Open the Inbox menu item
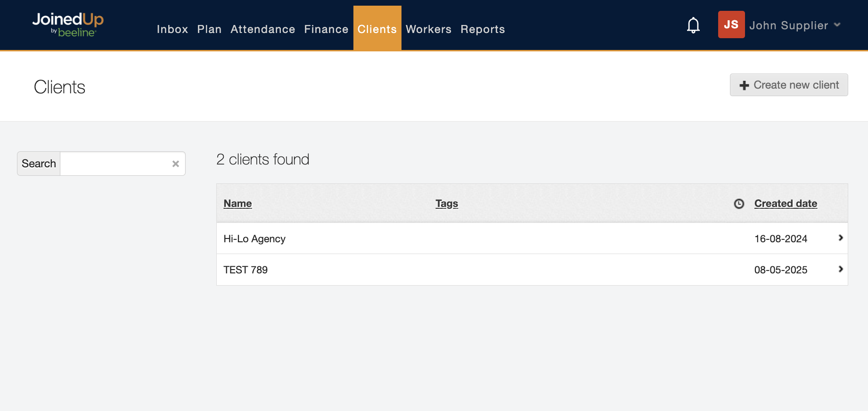Screen dimensions: 868x411 coord(172,29)
